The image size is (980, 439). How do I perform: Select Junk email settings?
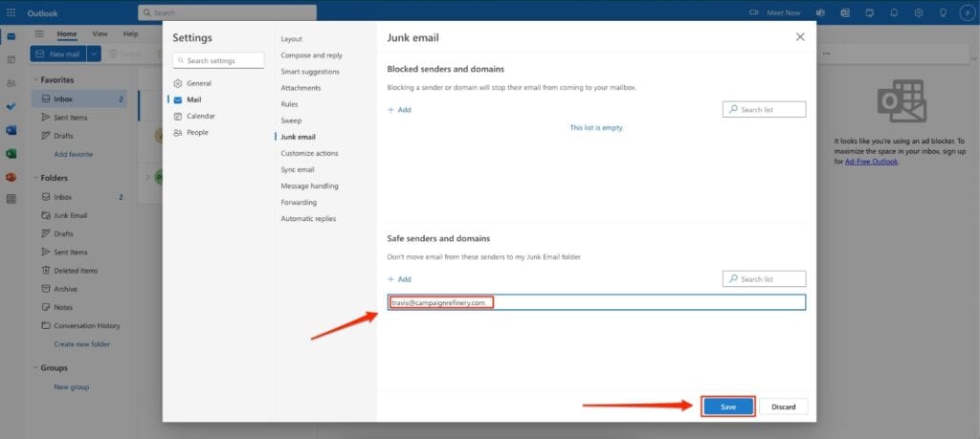click(299, 137)
